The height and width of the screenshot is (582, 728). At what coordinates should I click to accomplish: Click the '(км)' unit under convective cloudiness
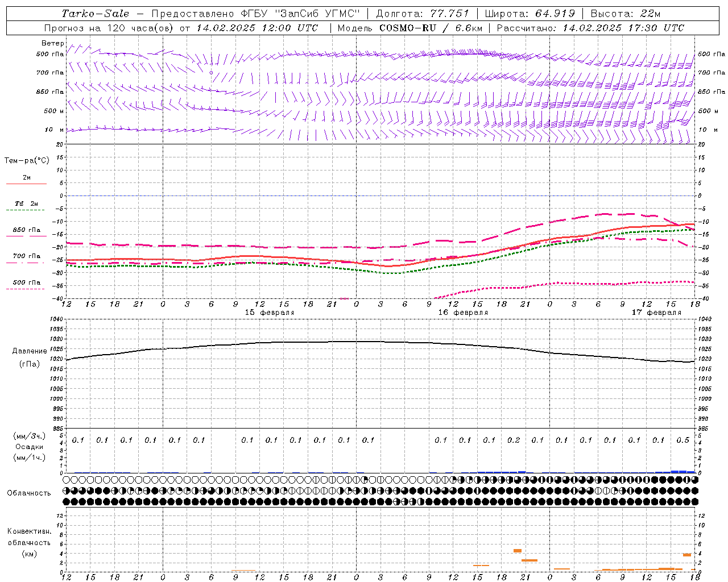point(29,554)
